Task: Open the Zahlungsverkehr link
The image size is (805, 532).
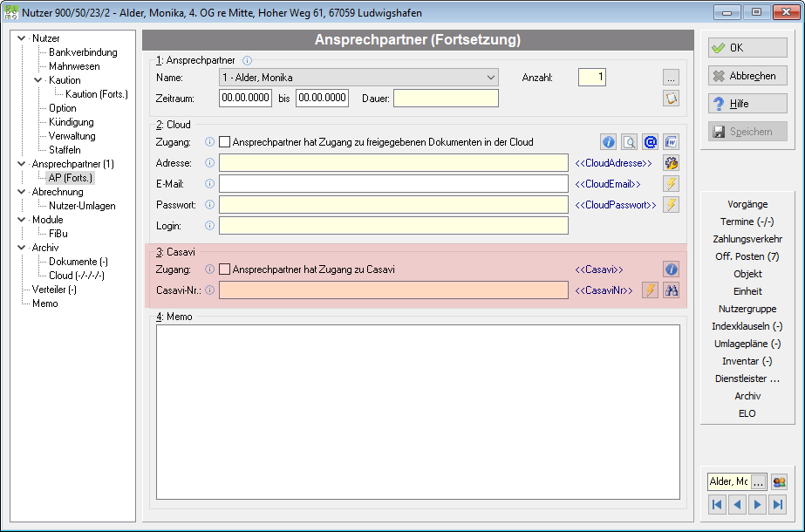Action: pyautogui.click(x=747, y=239)
